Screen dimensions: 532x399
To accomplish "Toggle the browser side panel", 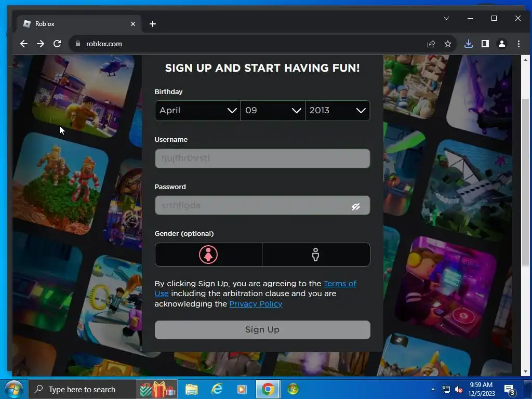I will point(485,44).
